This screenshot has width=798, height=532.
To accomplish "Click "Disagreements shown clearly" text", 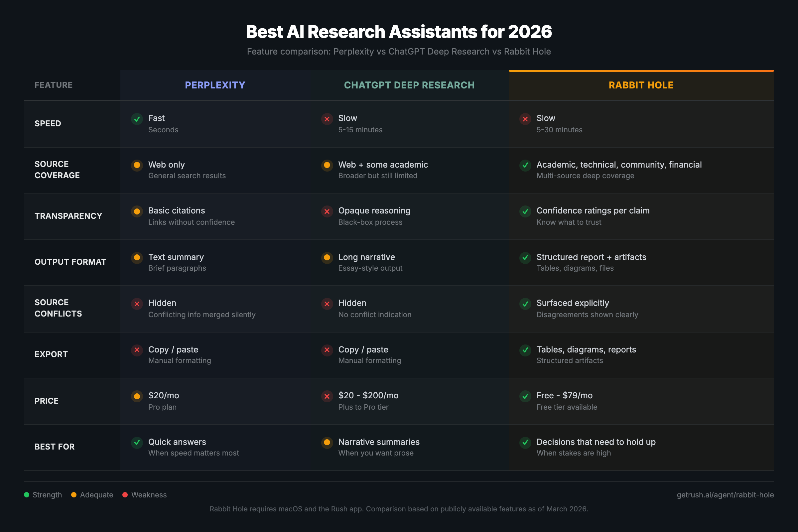I will [x=587, y=315].
